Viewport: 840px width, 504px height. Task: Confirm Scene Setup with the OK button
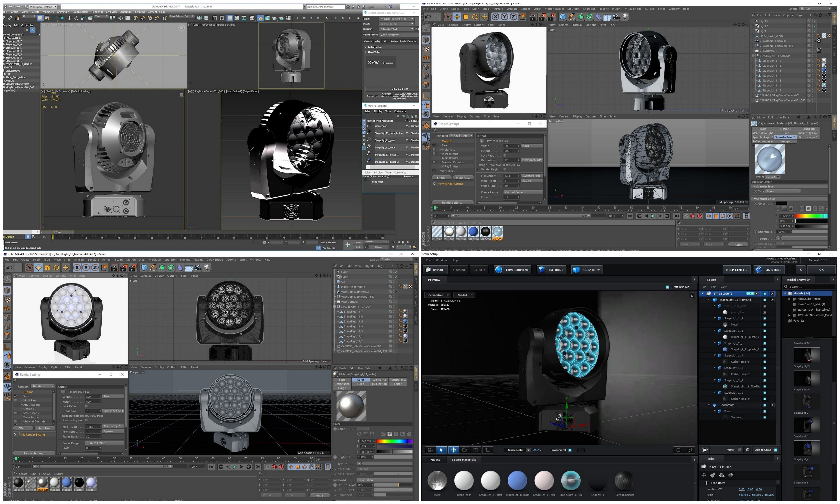click(x=821, y=270)
